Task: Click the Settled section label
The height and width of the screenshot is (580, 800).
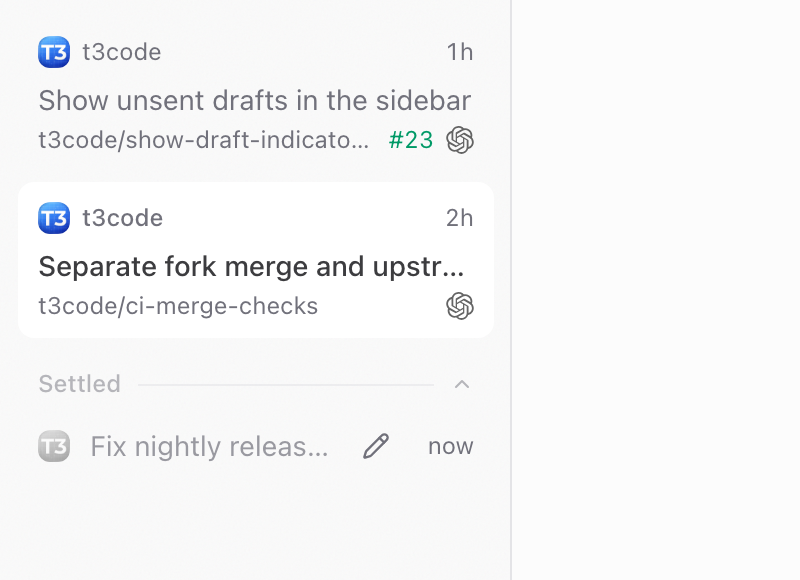Action: (80, 384)
